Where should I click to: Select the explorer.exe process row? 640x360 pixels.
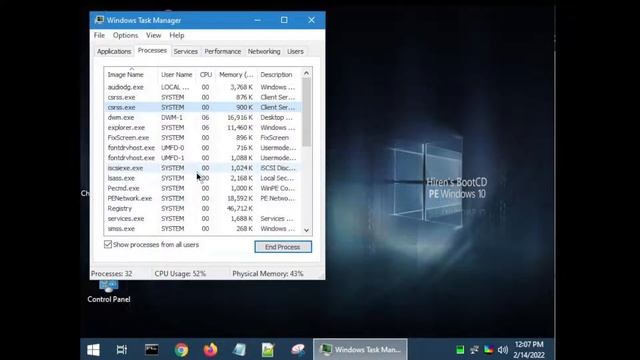pos(203,127)
